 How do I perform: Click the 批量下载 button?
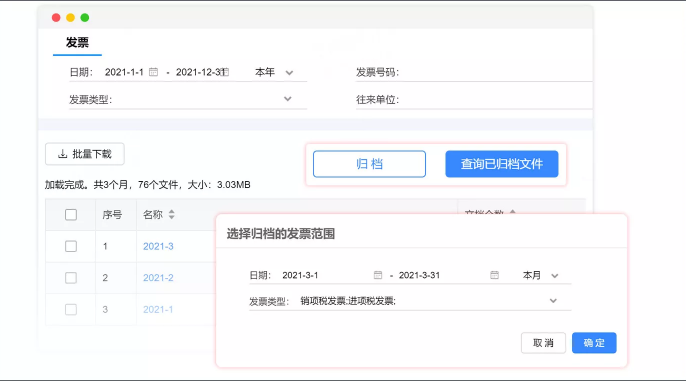85,154
